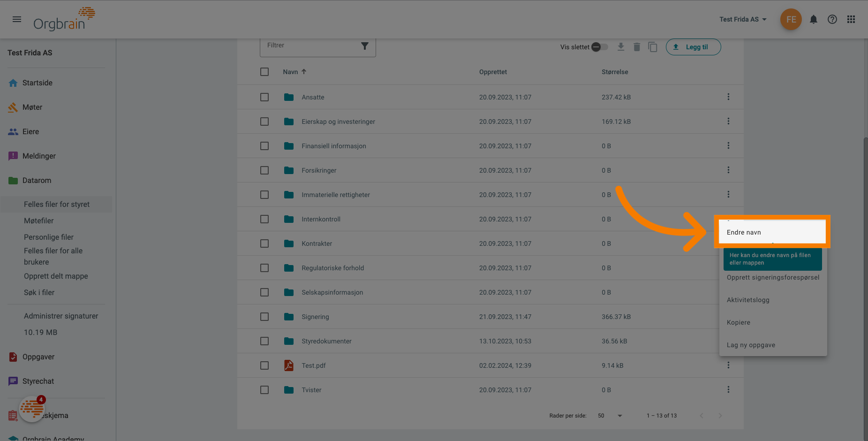Open Møtefiler in the sidebar
The width and height of the screenshot is (868, 441).
(39, 220)
